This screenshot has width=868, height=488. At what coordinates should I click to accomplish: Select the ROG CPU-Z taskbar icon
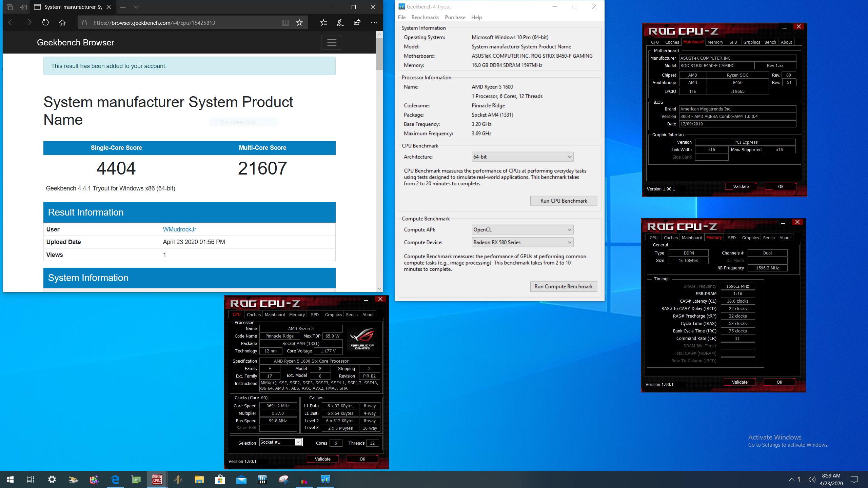157,480
